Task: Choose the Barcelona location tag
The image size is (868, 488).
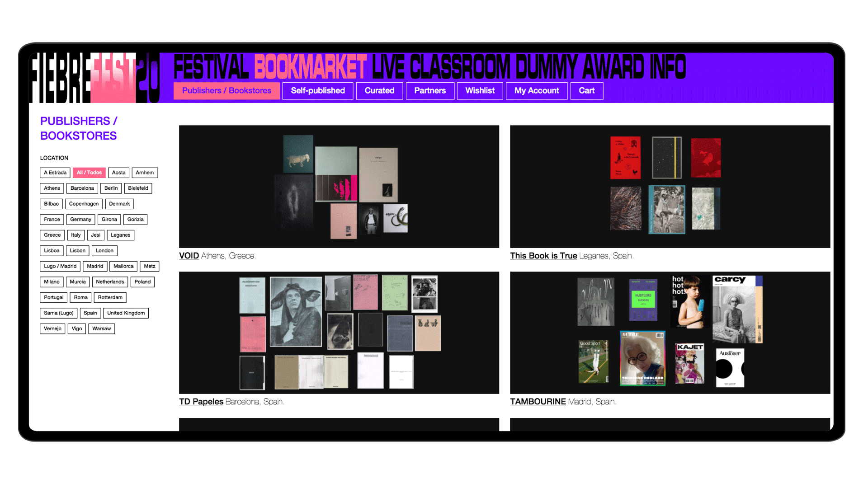Action: click(x=82, y=188)
